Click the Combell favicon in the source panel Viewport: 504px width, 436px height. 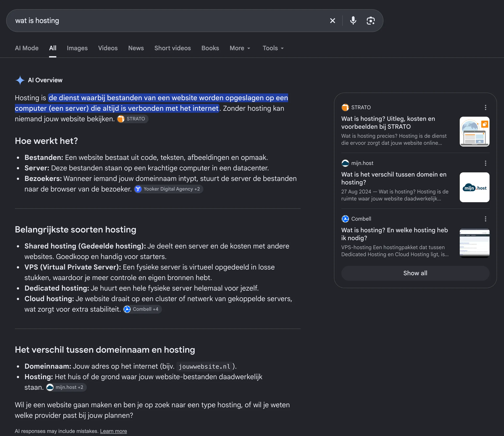click(345, 219)
